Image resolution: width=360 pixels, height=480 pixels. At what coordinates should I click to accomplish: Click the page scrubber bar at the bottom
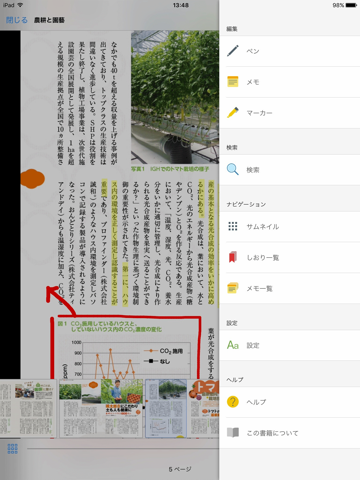coord(123,449)
